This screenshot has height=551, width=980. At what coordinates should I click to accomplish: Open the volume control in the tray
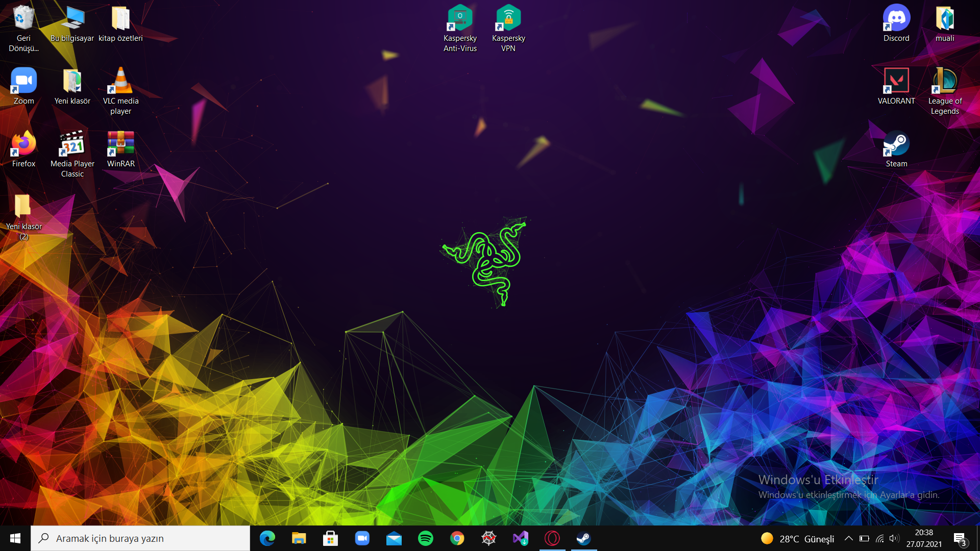pos(893,538)
